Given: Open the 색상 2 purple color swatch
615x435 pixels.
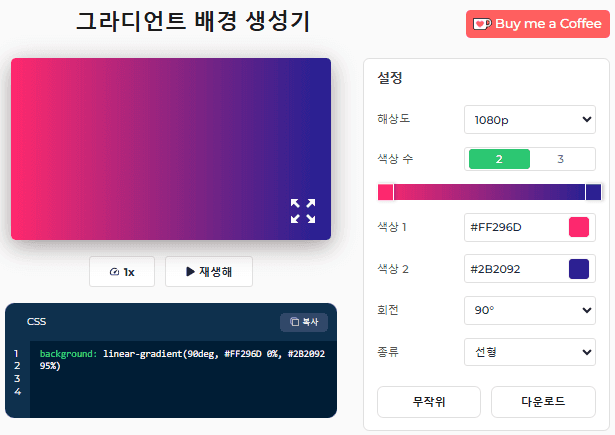Looking at the screenshot, I should pyautogui.click(x=579, y=269).
